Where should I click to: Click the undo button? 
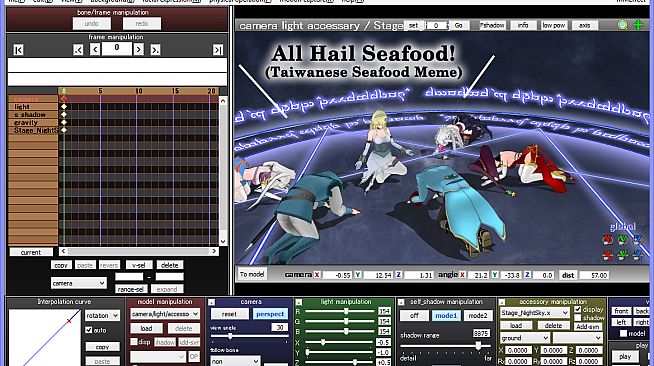pos(92,24)
